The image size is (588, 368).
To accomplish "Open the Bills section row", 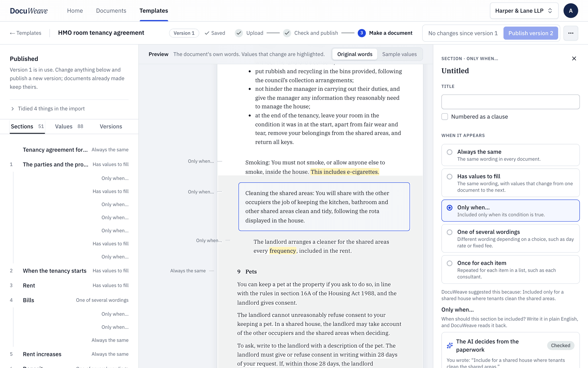I will (x=69, y=300).
